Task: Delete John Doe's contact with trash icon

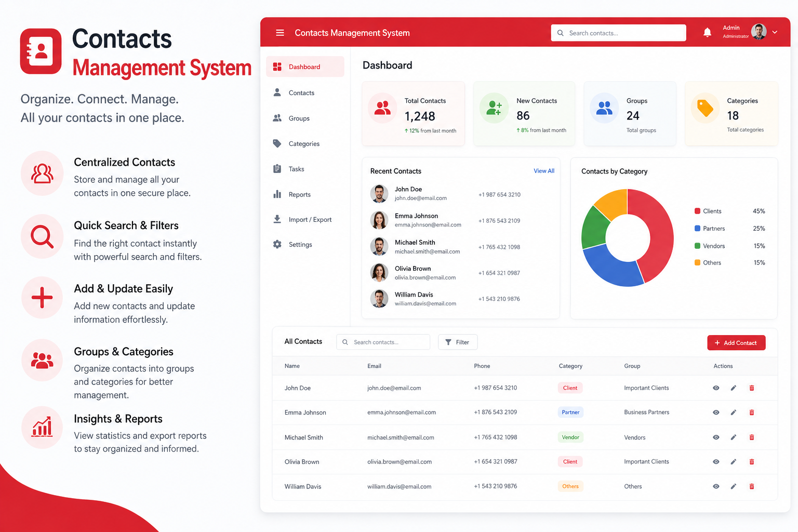Action: click(752, 388)
